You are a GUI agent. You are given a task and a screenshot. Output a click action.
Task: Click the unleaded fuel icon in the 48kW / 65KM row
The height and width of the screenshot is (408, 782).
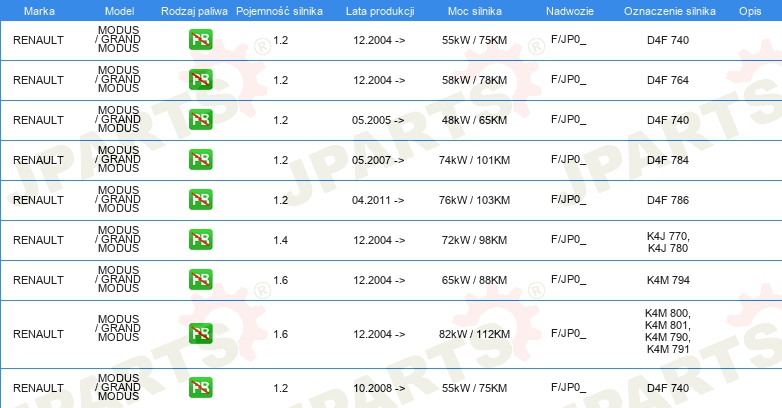click(x=200, y=120)
